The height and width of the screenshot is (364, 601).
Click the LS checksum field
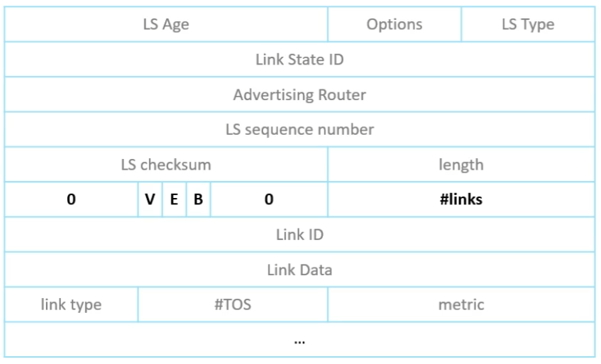(166, 165)
